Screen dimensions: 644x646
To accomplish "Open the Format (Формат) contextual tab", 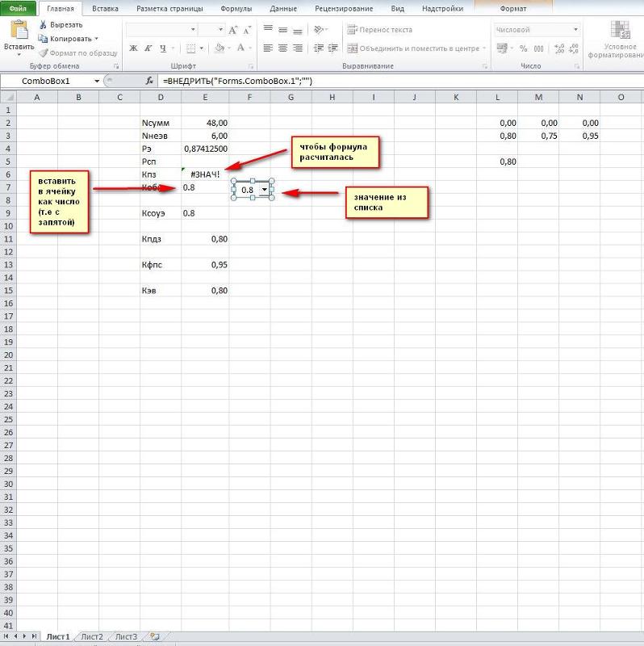I will point(513,8).
